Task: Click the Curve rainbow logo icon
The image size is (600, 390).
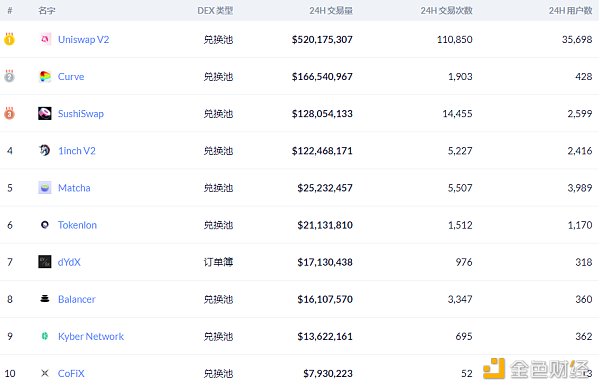Action: 45,76
